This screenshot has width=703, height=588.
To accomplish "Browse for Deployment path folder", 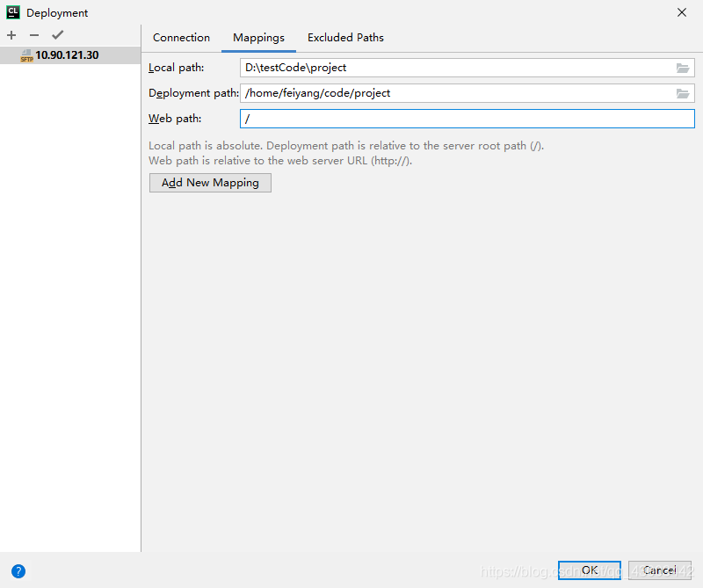I will coord(683,93).
